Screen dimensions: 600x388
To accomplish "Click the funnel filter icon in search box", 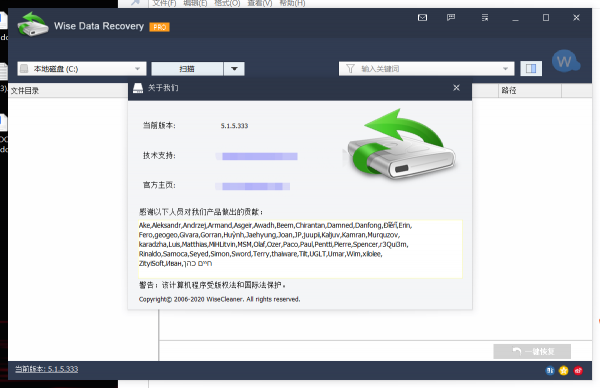I will pos(350,68).
